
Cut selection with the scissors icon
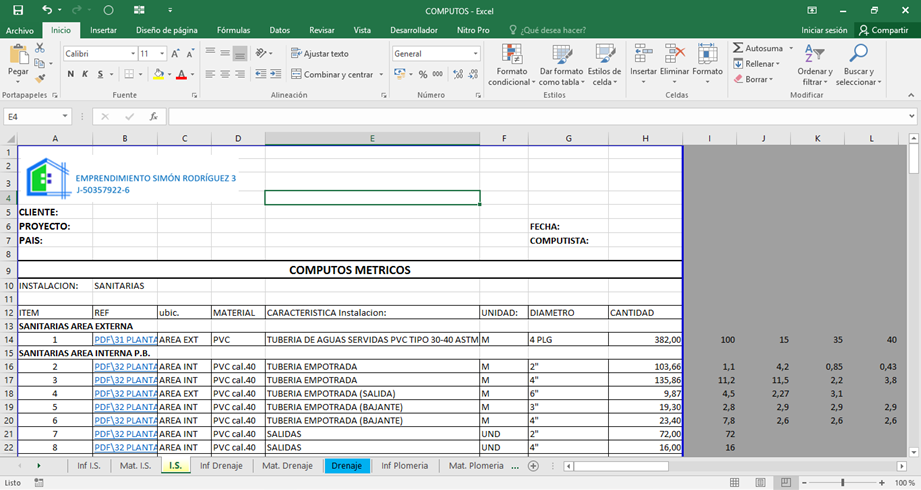click(40, 48)
